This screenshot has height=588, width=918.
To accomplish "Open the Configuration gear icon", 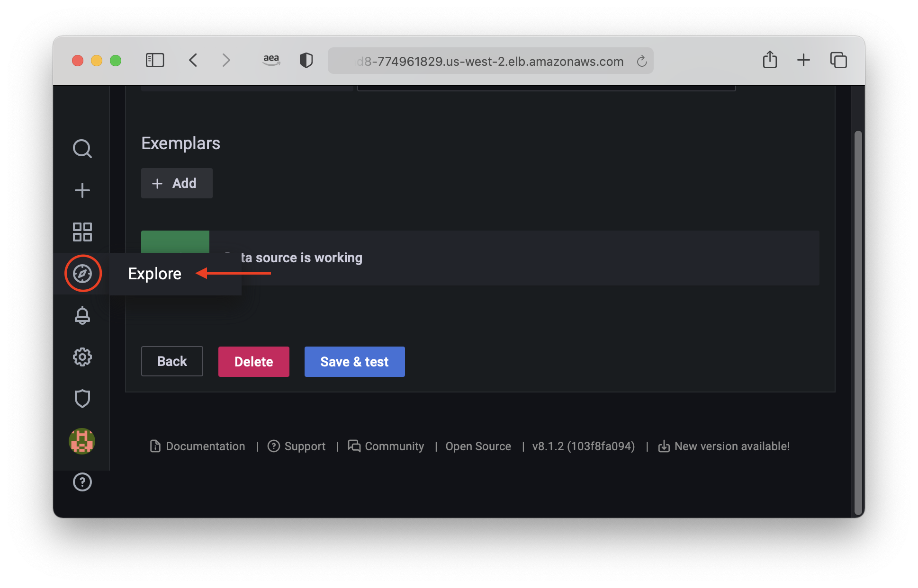I will tap(82, 356).
